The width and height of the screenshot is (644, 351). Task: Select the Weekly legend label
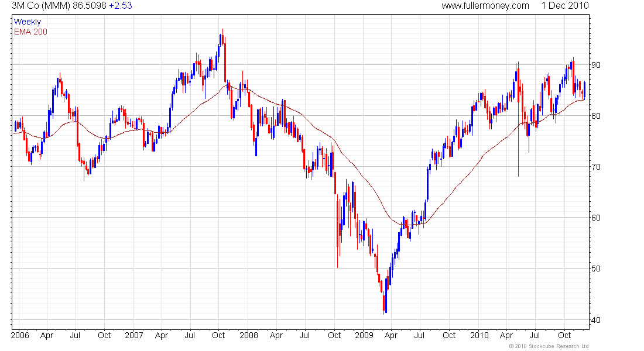28,22
